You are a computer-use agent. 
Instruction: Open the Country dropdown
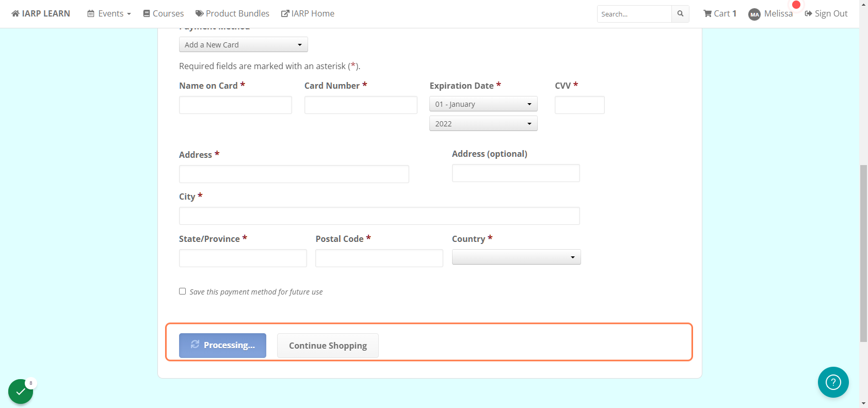click(x=517, y=257)
